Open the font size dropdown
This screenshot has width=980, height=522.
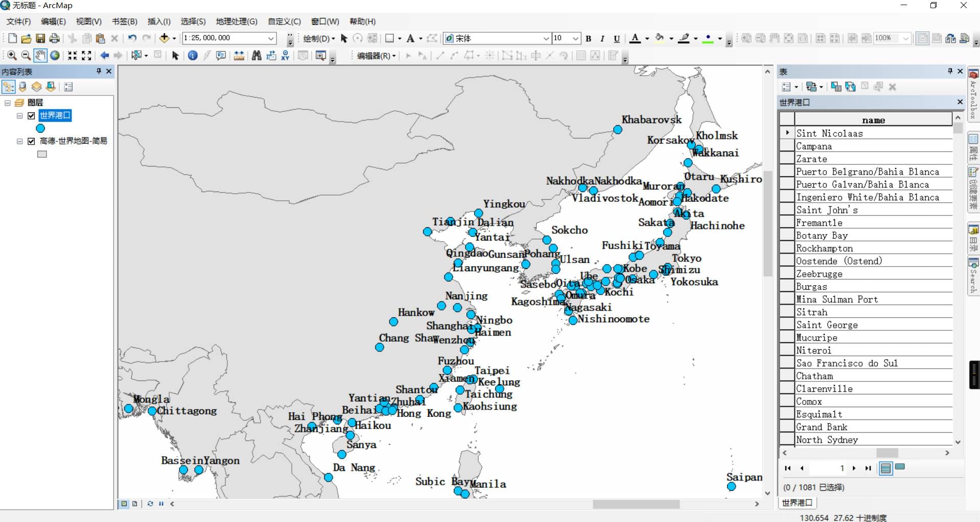click(576, 38)
